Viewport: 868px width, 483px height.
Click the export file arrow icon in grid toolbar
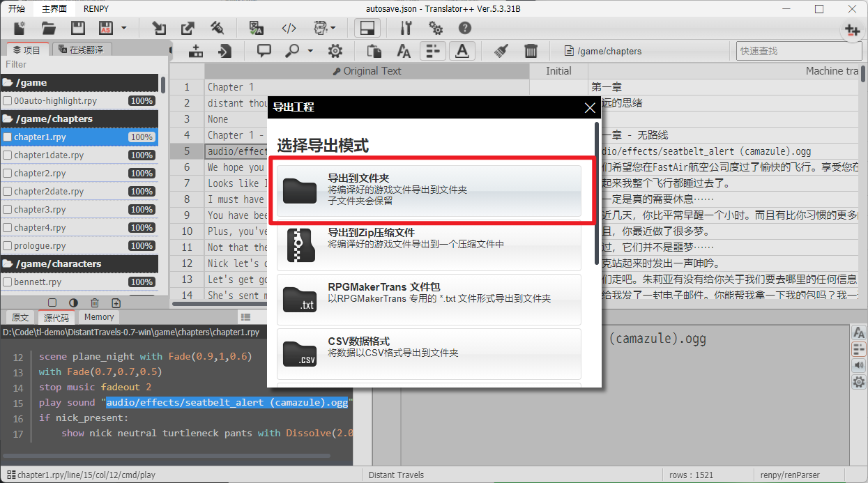pos(224,51)
